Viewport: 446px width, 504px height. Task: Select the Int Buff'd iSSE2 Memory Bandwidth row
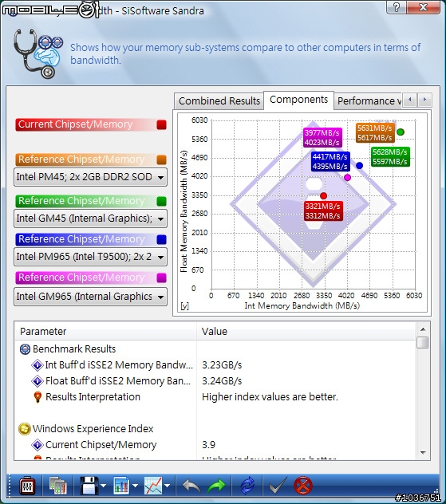215,365
